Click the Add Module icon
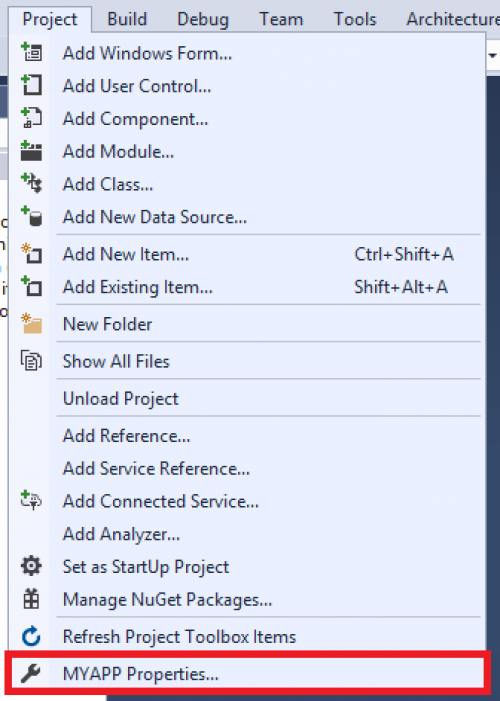The height and width of the screenshot is (701, 500). [31, 151]
